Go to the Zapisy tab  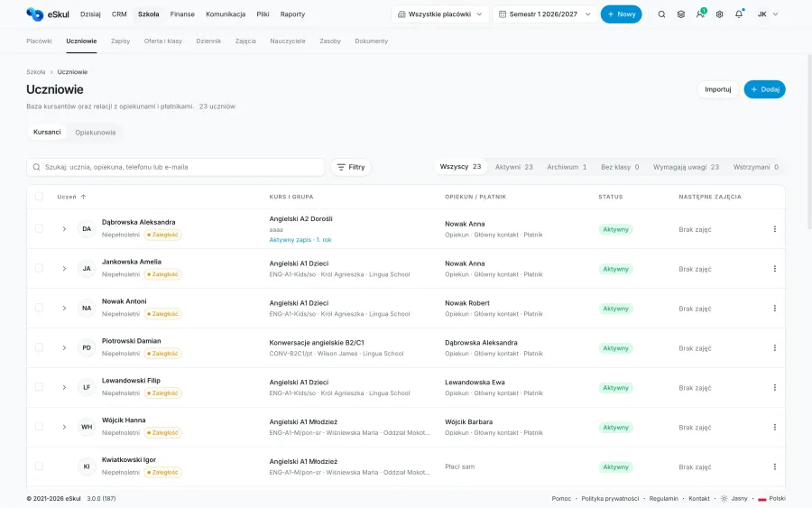(120, 41)
